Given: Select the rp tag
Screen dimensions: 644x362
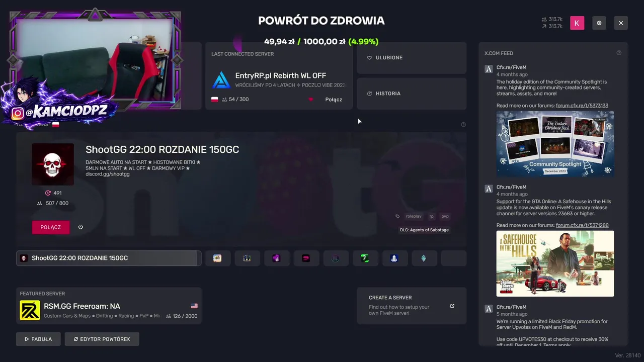Looking at the screenshot, I should click(431, 216).
